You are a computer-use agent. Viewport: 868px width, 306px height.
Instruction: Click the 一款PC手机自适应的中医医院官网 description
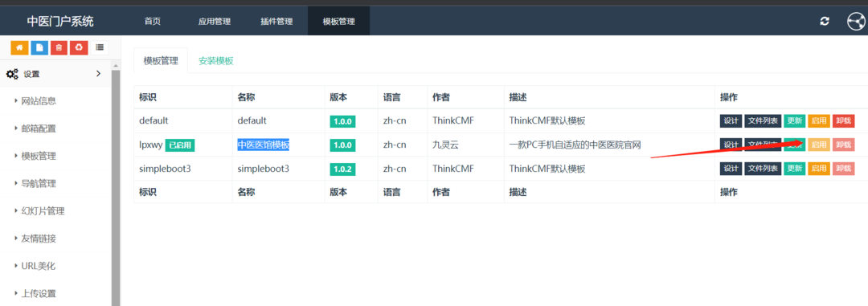click(575, 145)
